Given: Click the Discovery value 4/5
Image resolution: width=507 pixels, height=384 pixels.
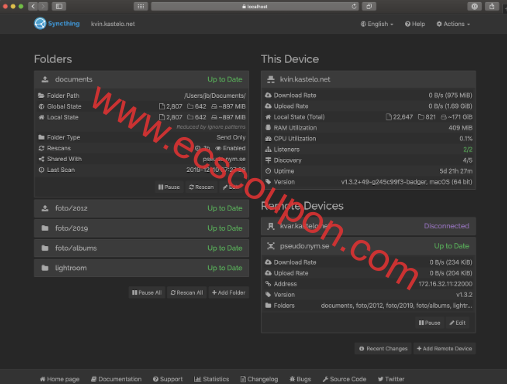Looking at the screenshot, I should coord(468,160).
